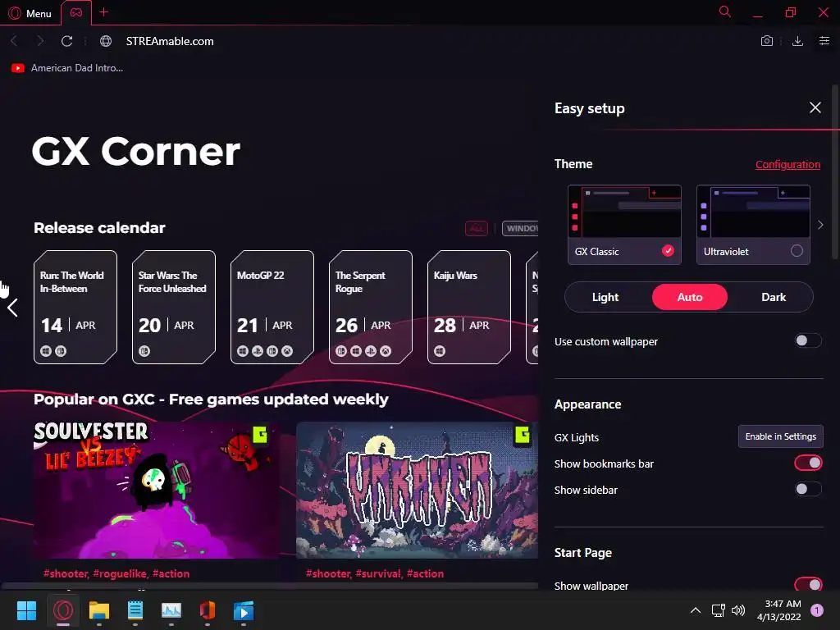Image resolution: width=840 pixels, height=630 pixels.
Task: Toggle Show sidebar switch
Action: (808, 489)
